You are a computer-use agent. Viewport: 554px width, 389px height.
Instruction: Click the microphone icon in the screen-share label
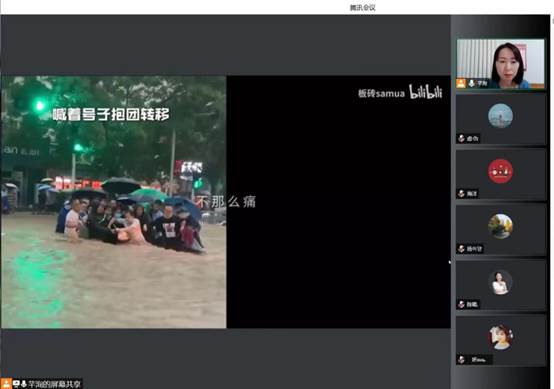click(24, 384)
